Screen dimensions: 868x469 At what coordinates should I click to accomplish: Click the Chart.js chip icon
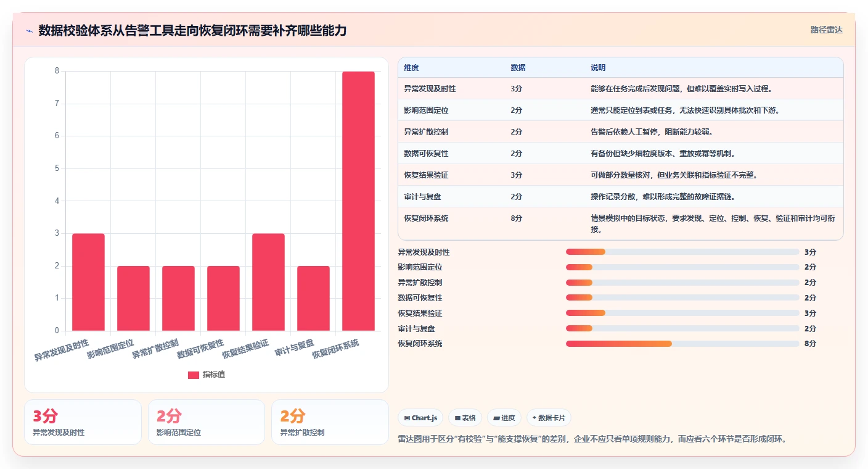[x=407, y=418]
